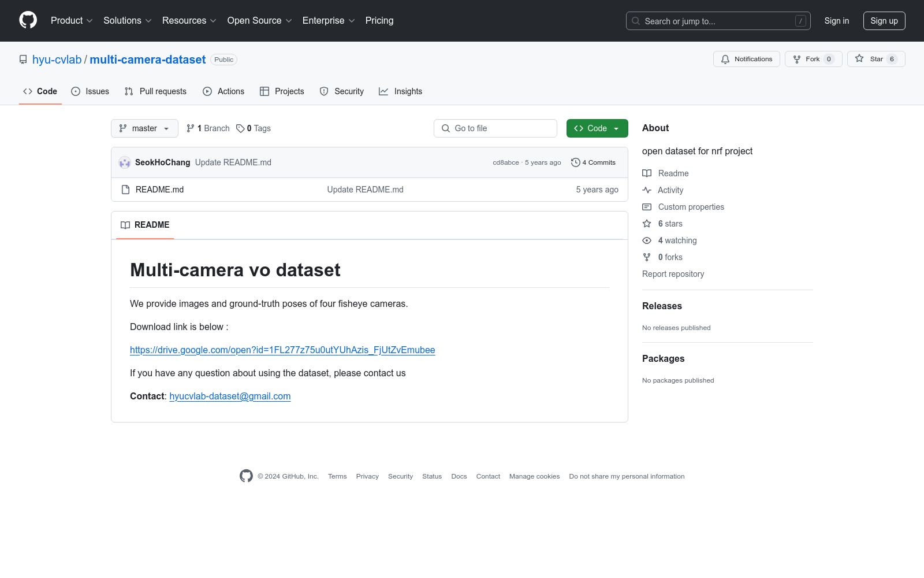This screenshot has height=578, width=924.
Task: Click the Update README.md commit message in file row
Action: (x=366, y=190)
